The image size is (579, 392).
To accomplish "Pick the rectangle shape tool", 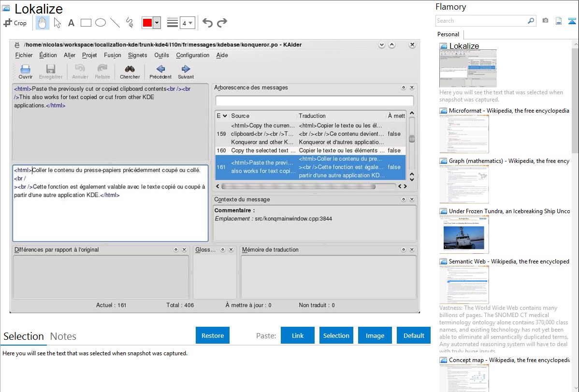I will pos(86,23).
